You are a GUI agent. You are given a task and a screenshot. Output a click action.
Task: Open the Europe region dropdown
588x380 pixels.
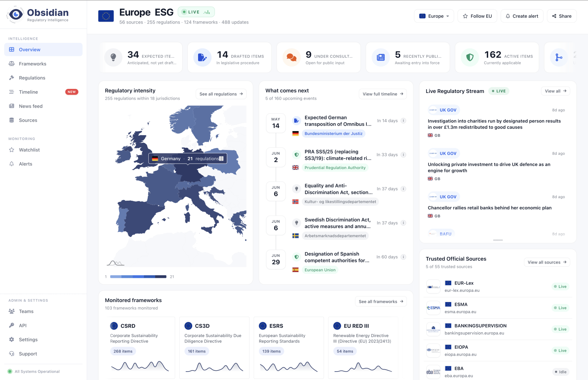pos(434,16)
